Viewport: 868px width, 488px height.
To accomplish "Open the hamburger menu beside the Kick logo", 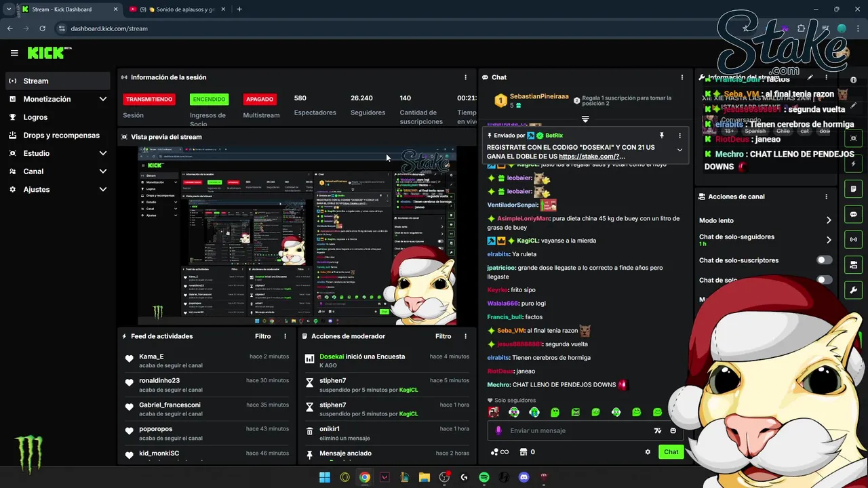I will 14,53.
